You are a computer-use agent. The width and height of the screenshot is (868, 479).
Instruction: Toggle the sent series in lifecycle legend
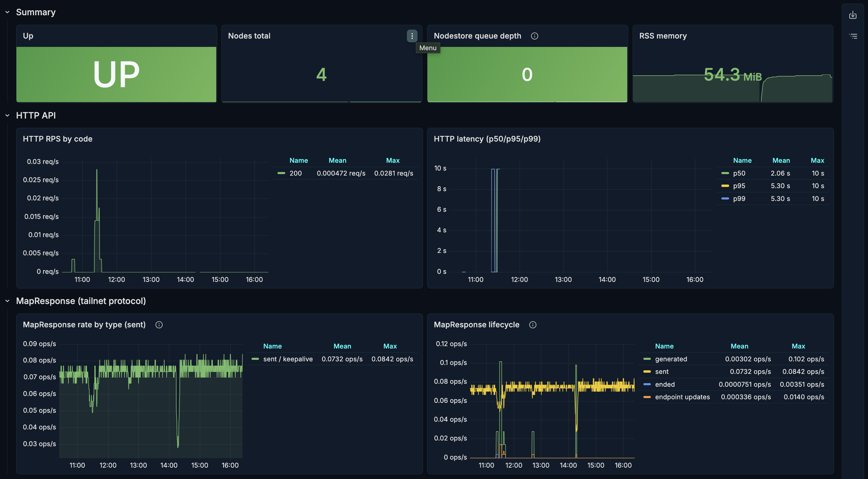(661, 371)
